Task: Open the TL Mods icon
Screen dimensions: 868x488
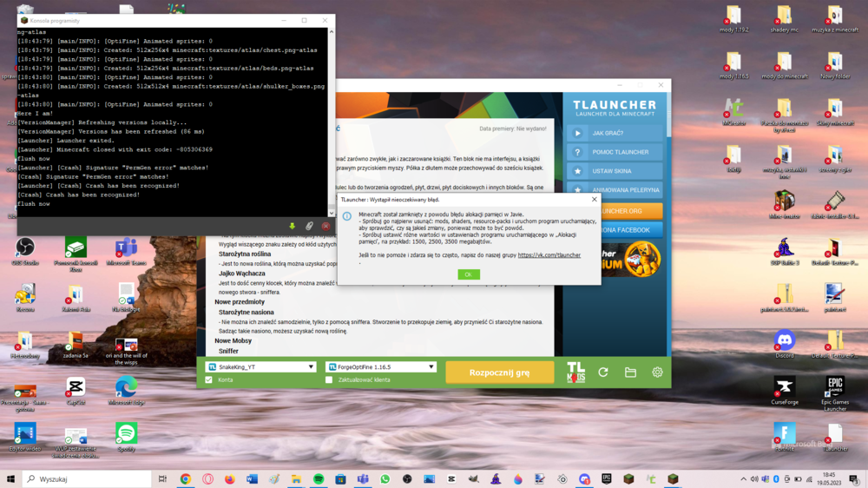Action: [575, 373]
